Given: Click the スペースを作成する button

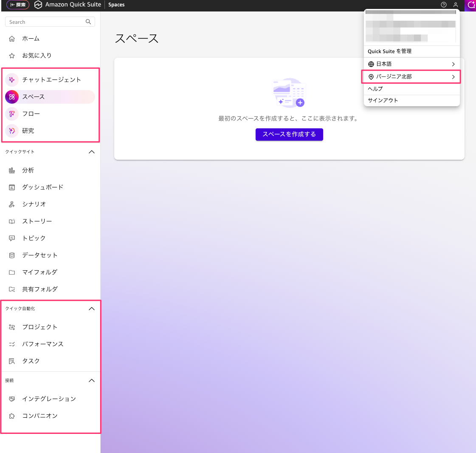Looking at the screenshot, I should coord(289,134).
